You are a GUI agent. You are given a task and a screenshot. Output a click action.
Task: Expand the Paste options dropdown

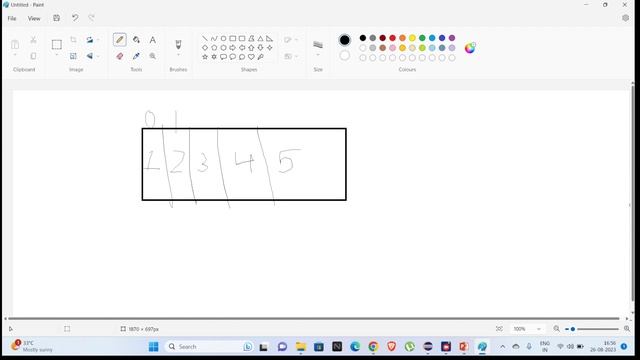coord(15,55)
